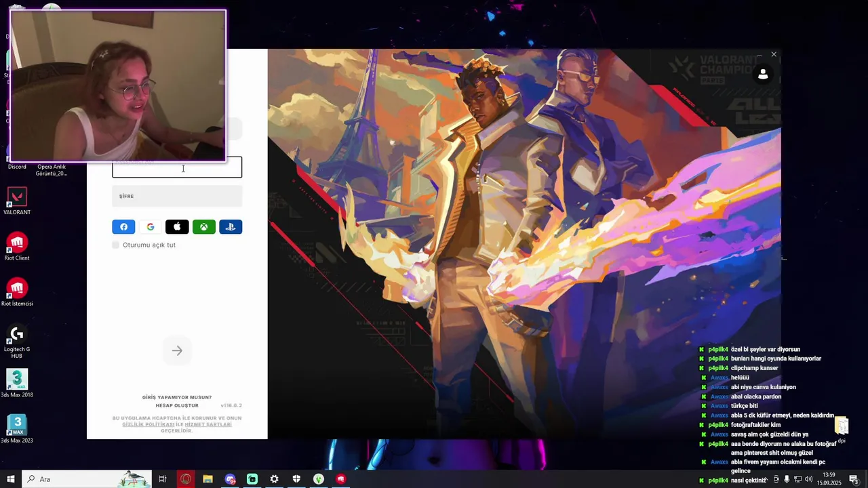Viewport: 868px width, 488px height.
Task: Click chat message 'savaş aim çok güzeldi dün ya'
Action: click(770, 434)
